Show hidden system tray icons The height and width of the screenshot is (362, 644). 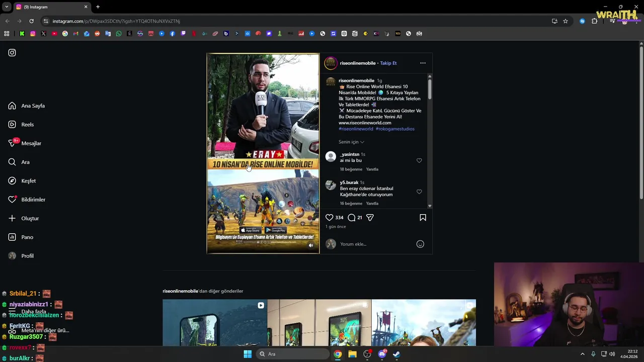(x=583, y=354)
